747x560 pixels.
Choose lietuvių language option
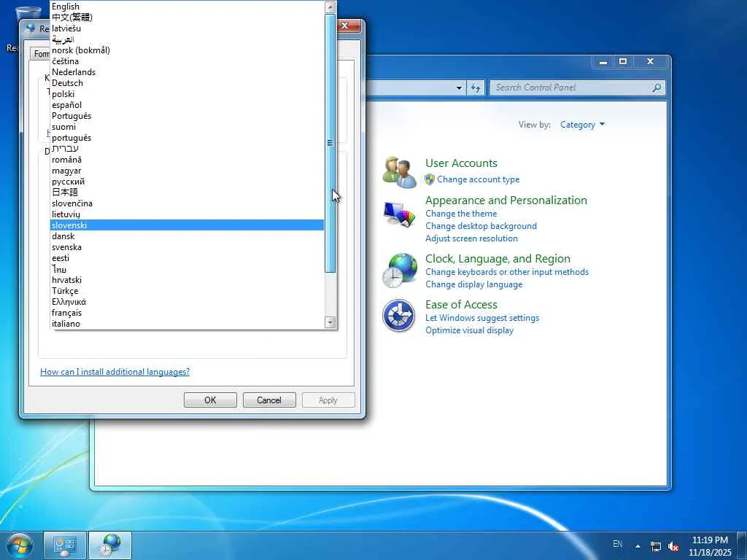pyautogui.click(x=187, y=214)
